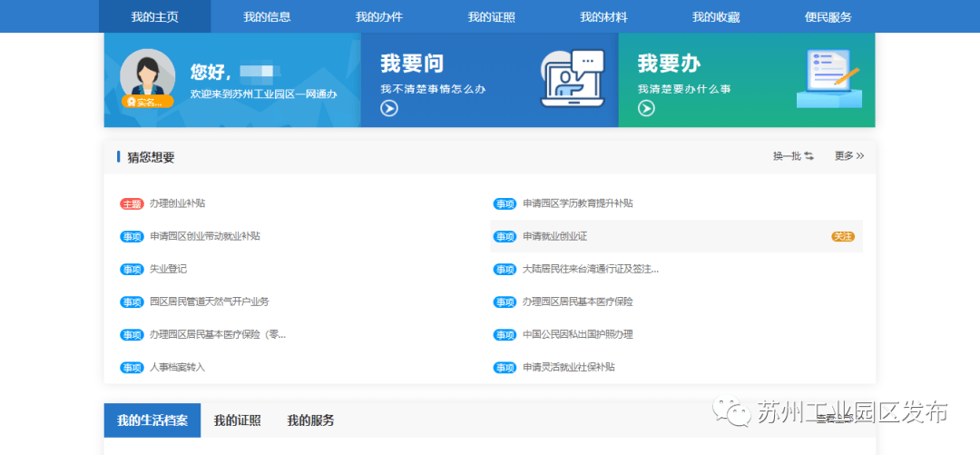The image size is (980, 455).
Task: Open 中国公民因私出国护照办理 link
Action: point(578,334)
